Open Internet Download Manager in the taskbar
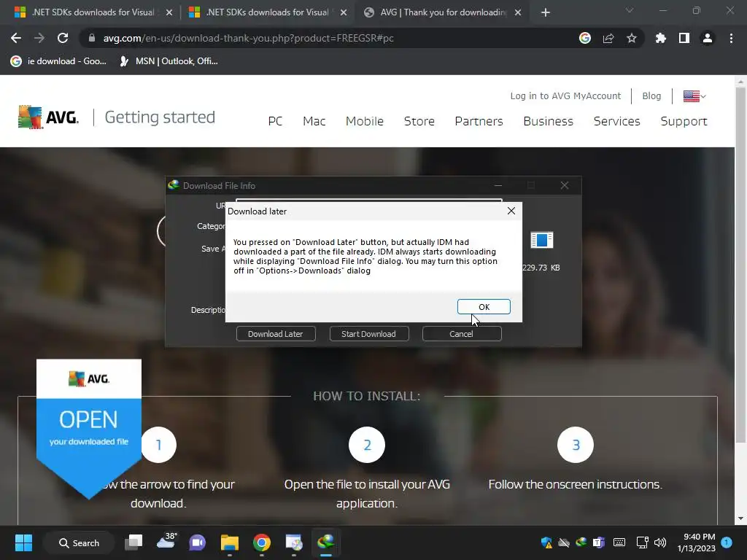Image resolution: width=747 pixels, height=560 pixels. click(x=326, y=542)
